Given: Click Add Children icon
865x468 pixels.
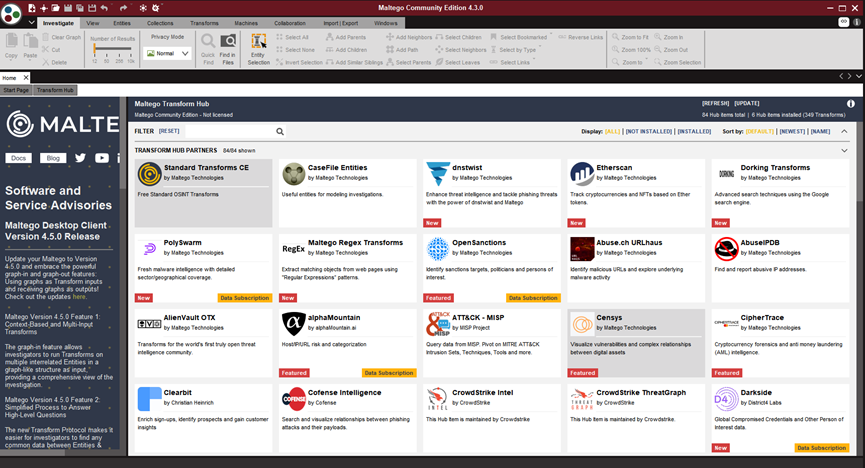Looking at the screenshot, I should coord(329,50).
